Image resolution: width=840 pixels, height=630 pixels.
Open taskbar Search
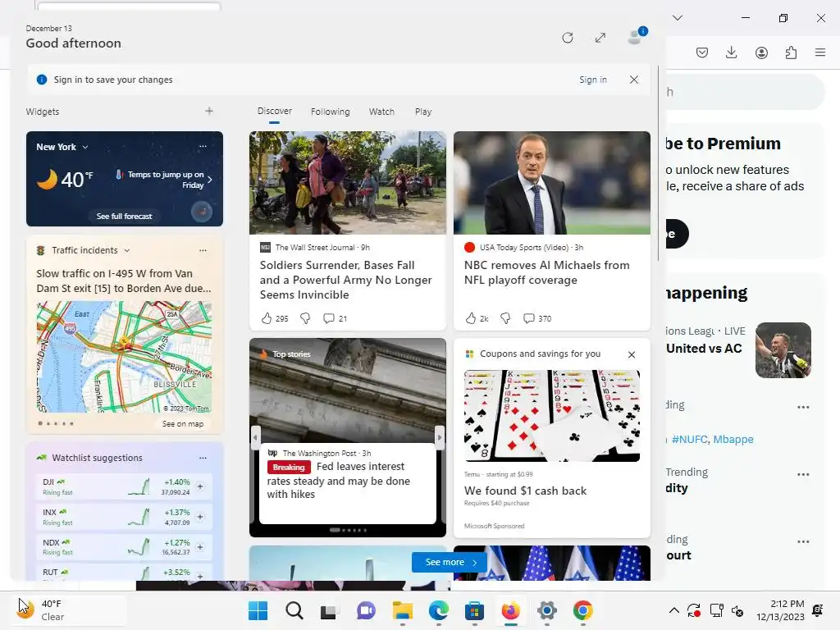(294, 610)
